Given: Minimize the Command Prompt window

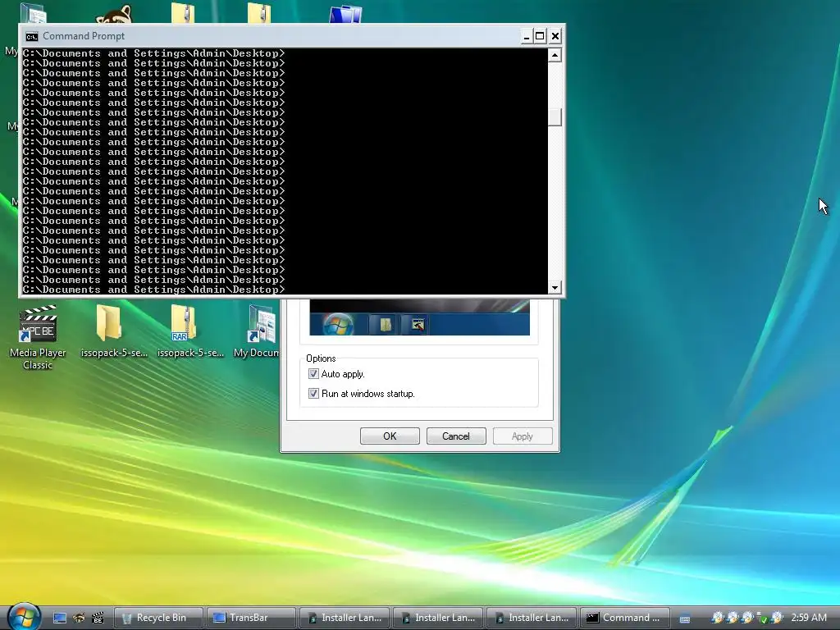Looking at the screenshot, I should point(526,36).
